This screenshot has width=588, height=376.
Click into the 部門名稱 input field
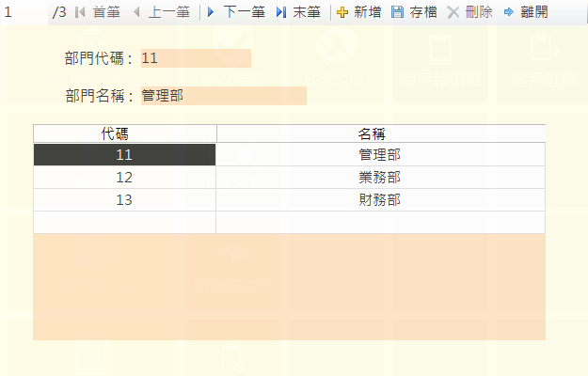pos(223,96)
